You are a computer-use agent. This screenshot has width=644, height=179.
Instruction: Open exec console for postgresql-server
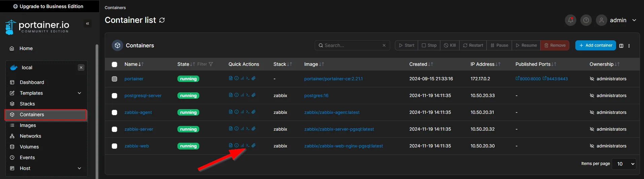[x=248, y=95]
